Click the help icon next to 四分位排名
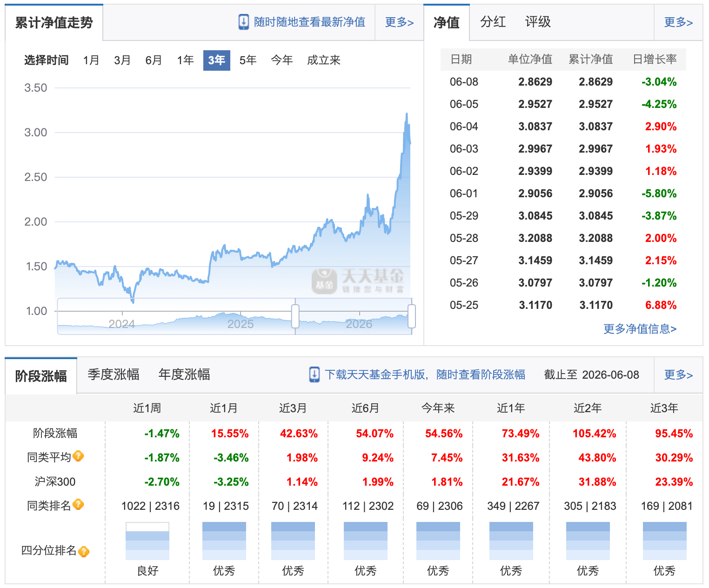Image resolution: width=709 pixels, height=588 pixels. 84,551
